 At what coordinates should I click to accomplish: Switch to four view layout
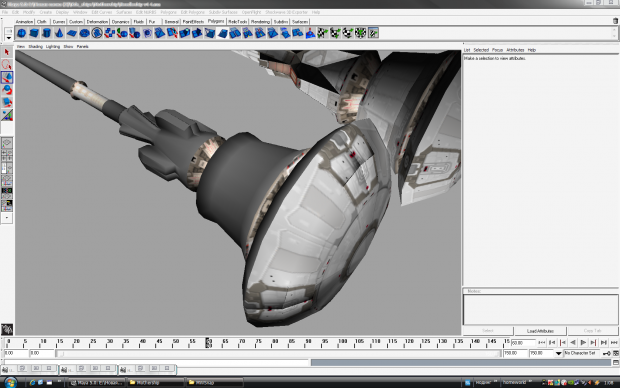point(7,155)
